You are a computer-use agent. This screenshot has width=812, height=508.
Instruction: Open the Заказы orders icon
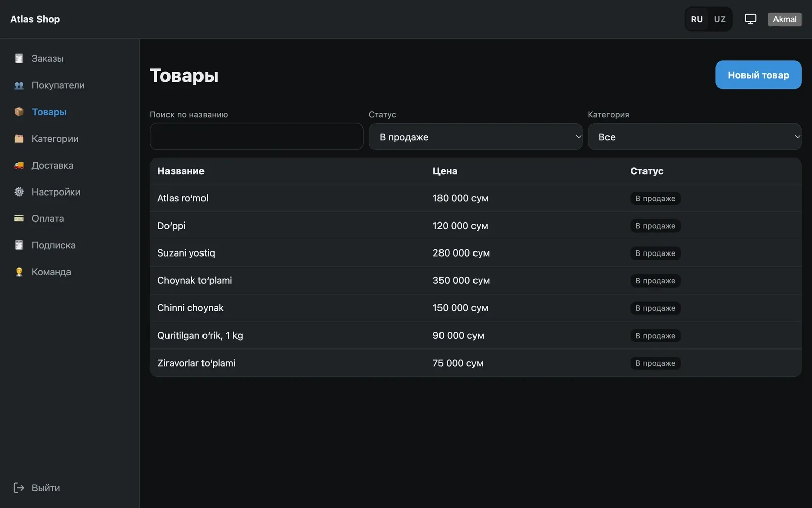(19, 58)
